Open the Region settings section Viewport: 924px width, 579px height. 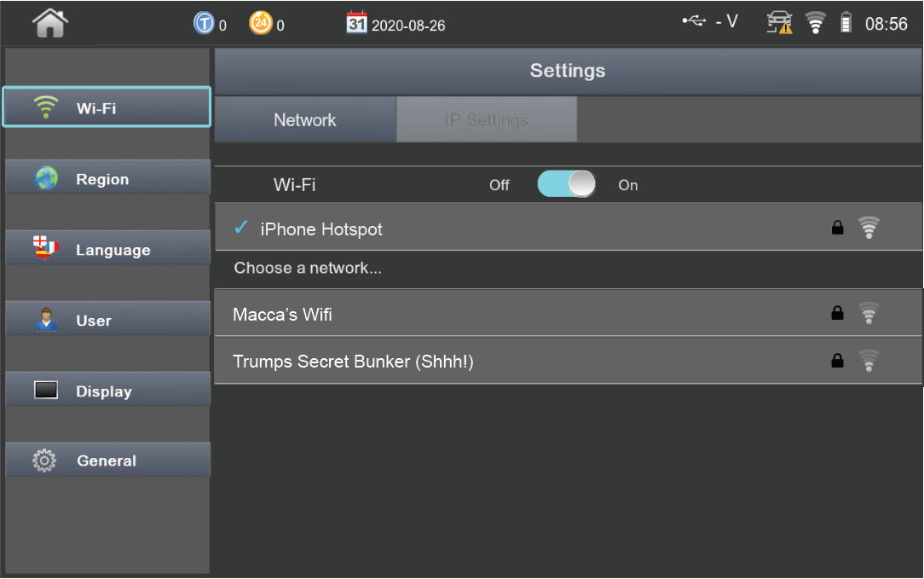(107, 179)
